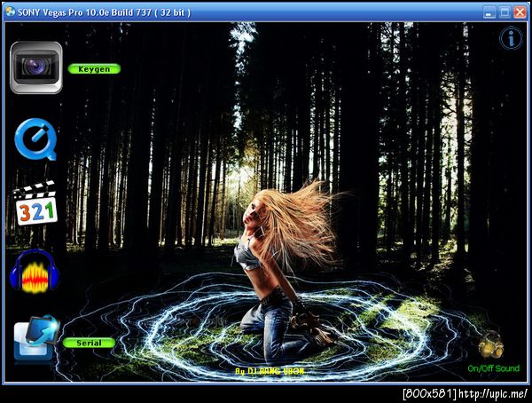Screen dimensions: 532x403
Task: Close the SONY Vegas Pro window
Action: (x=520, y=12)
